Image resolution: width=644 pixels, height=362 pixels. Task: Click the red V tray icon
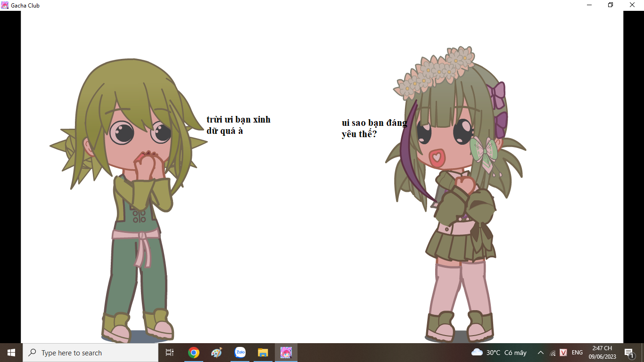(x=563, y=353)
